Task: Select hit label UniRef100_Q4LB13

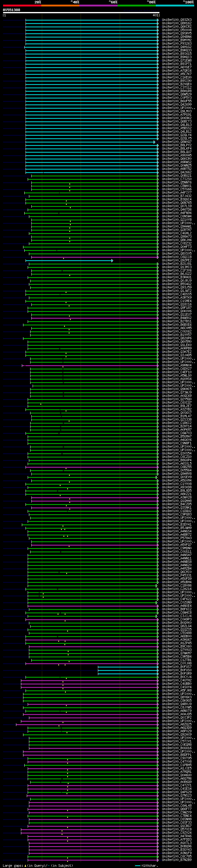Action: (177, 125)
